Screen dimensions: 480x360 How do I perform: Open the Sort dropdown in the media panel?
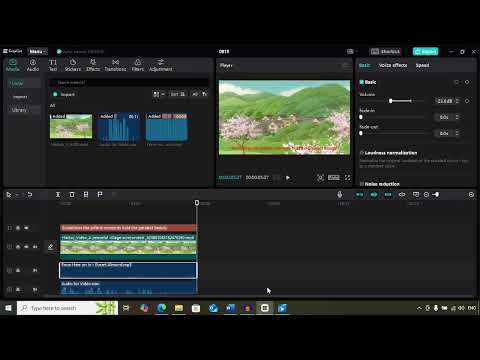177,94
